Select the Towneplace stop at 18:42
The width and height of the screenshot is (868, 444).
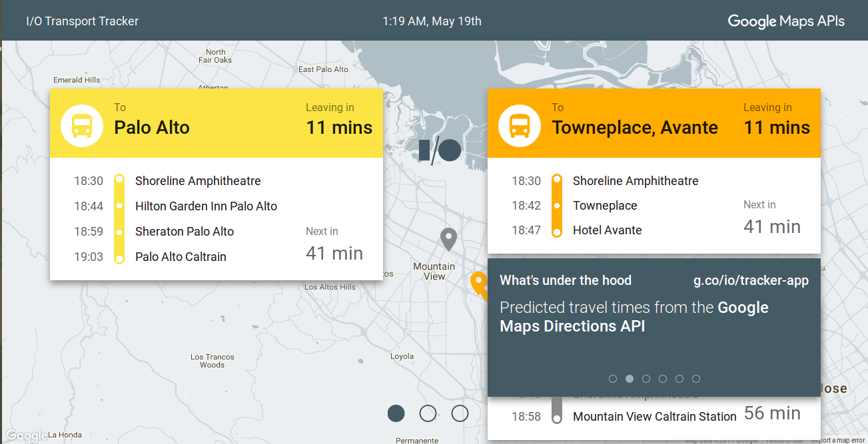tap(605, 206)
